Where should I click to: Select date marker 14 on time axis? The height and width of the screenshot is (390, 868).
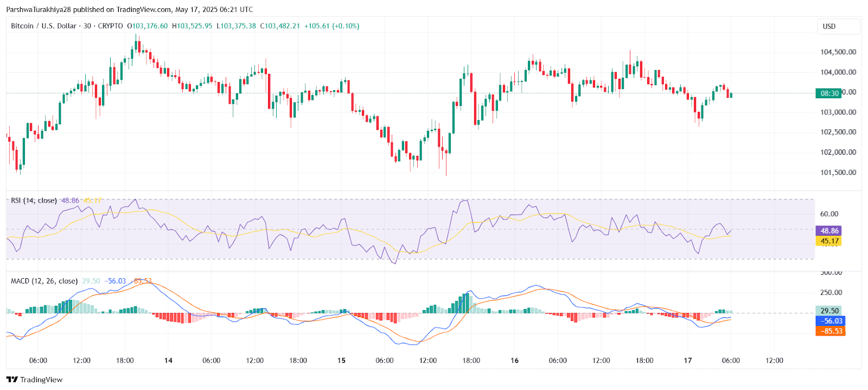[168, 360]
